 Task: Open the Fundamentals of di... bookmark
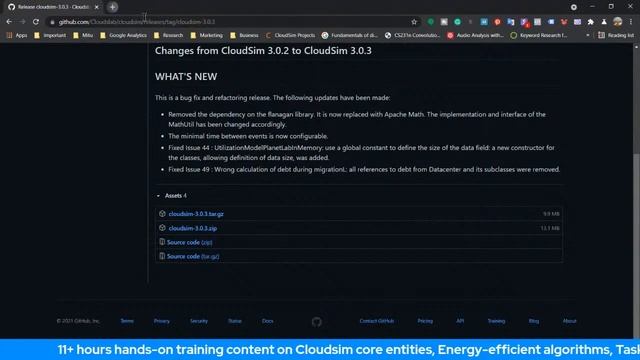point(349,35)
